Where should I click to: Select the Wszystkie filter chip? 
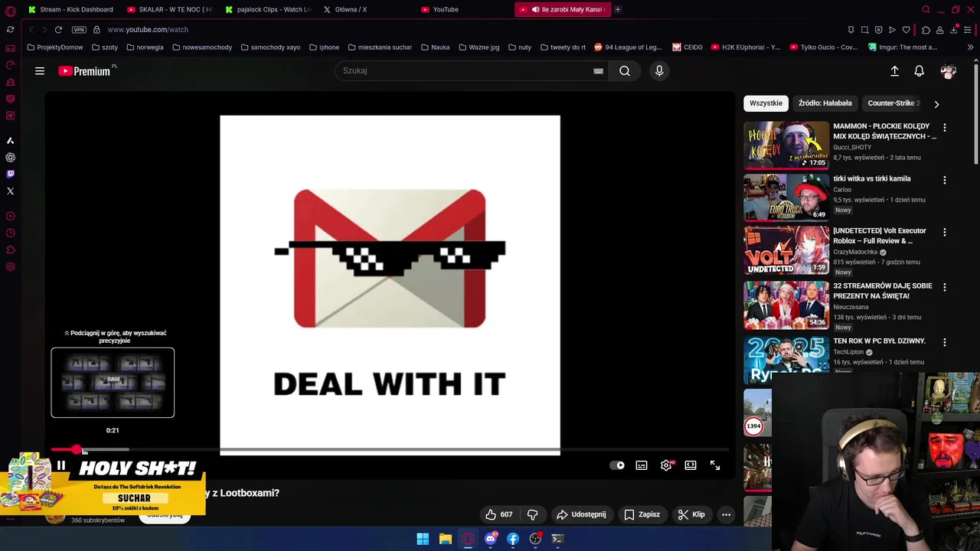click(766, 103)
